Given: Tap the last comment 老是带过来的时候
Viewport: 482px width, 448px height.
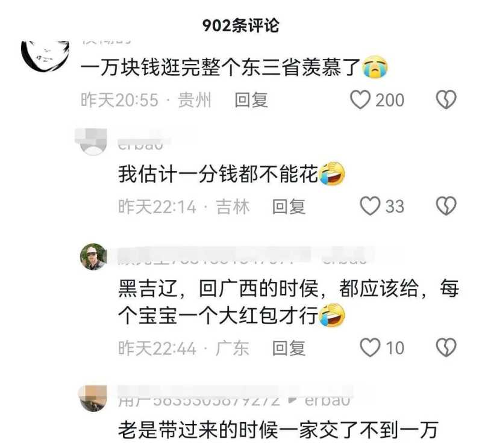Looking at the screenshot, I should click(278, 429).
